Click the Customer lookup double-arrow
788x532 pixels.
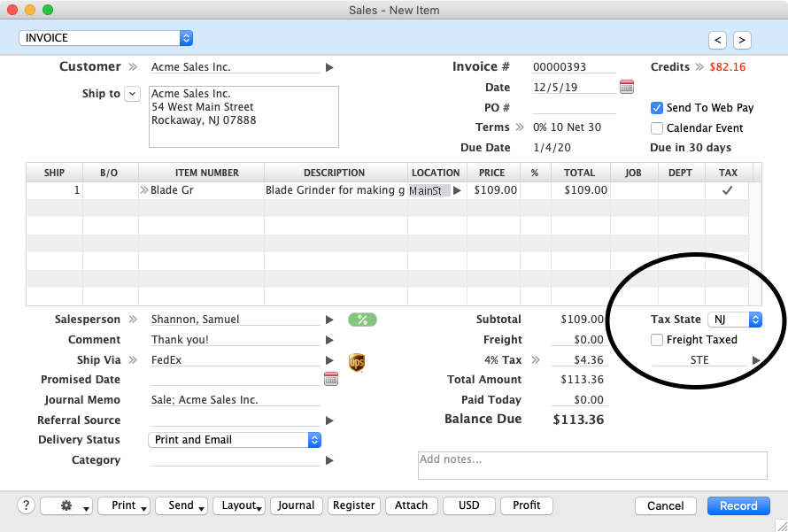pos(133,67)
